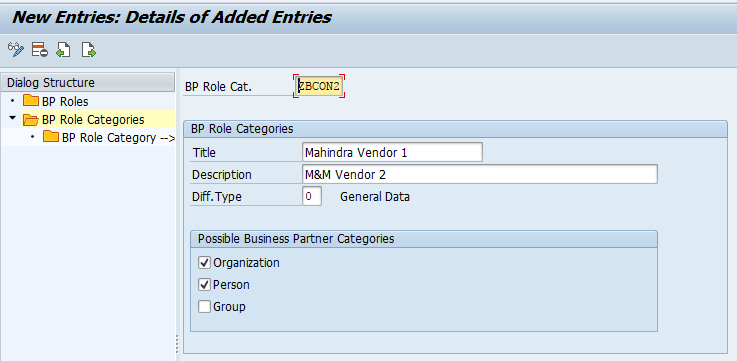Click the Possible Business Partner Categories header

[x=423, y=239]
